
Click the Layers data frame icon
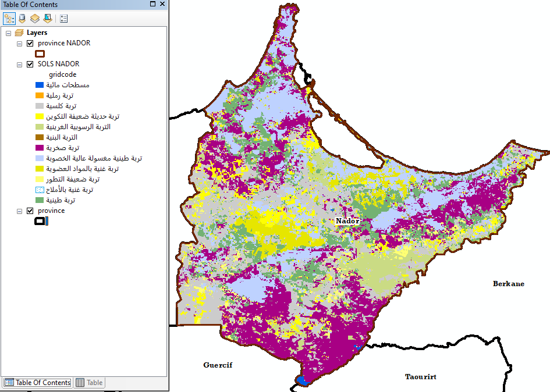pos(19,33)
